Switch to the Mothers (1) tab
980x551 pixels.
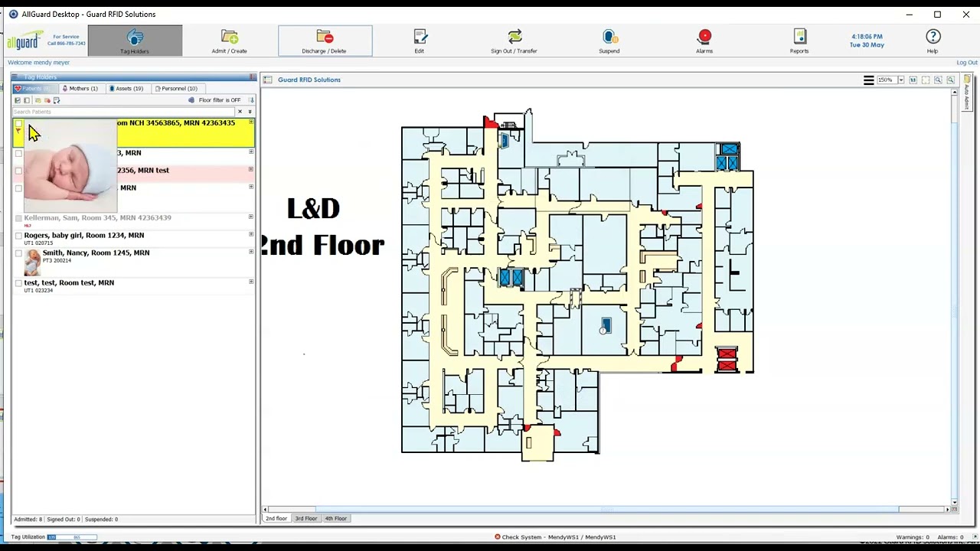pyautogui.click(x=80, y=89)
